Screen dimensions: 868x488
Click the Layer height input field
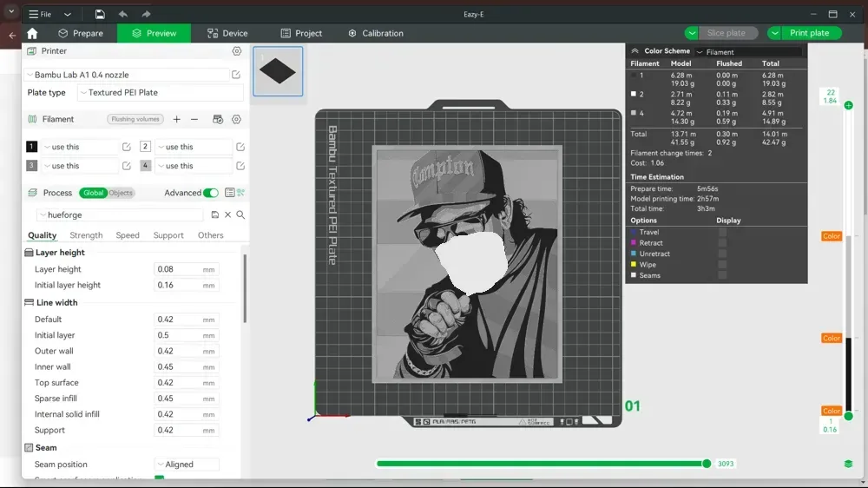[186, 269]
